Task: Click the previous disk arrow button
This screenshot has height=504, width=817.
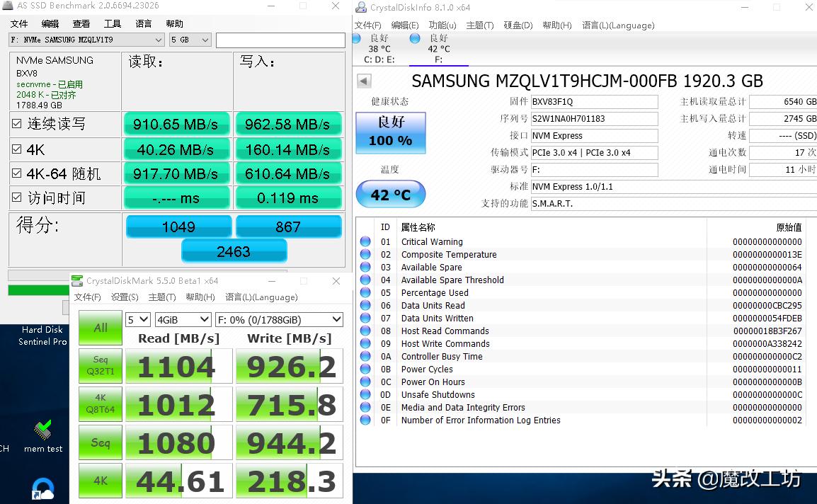Action: (364, 81)
